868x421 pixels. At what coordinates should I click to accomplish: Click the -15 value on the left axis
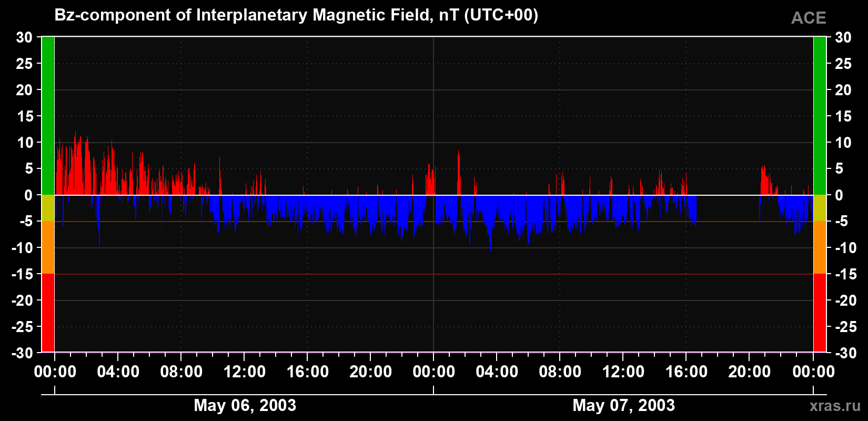[x=22, y=274]
